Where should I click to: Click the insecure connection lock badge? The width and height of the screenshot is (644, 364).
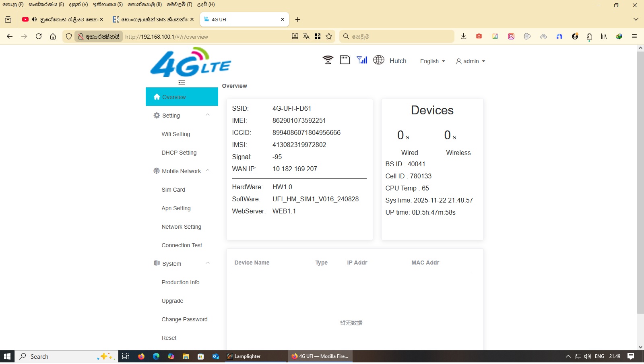[x=99, y=36]
